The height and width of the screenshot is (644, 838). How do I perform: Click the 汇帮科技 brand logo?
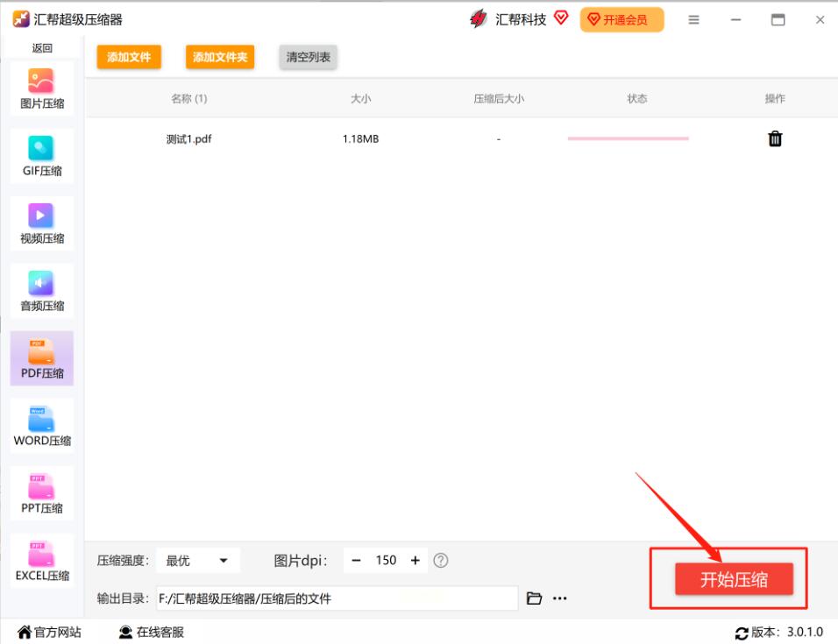pos(479,19)
